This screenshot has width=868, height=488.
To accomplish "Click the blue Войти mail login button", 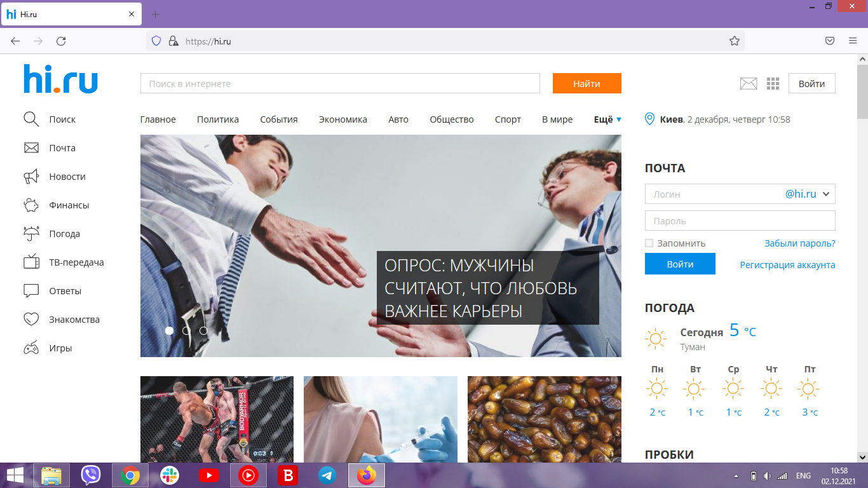I will tap(680, 264).
